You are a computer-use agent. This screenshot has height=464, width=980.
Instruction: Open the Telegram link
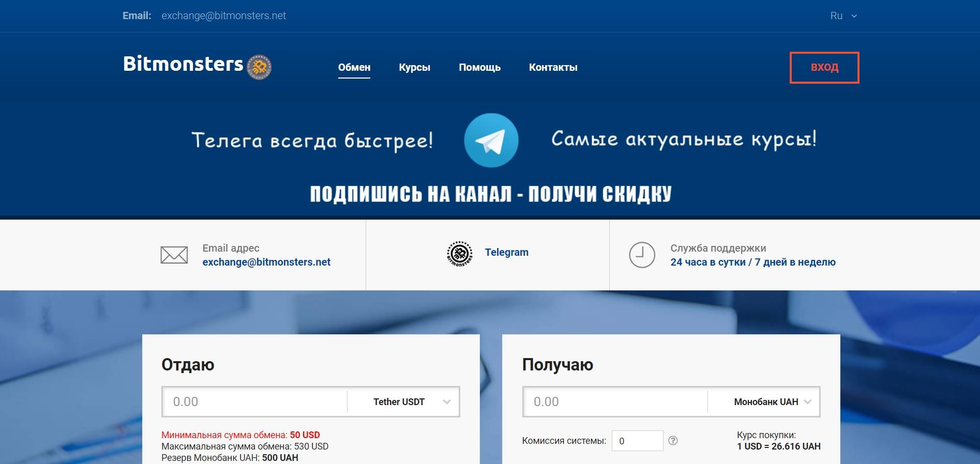(506, 252)
